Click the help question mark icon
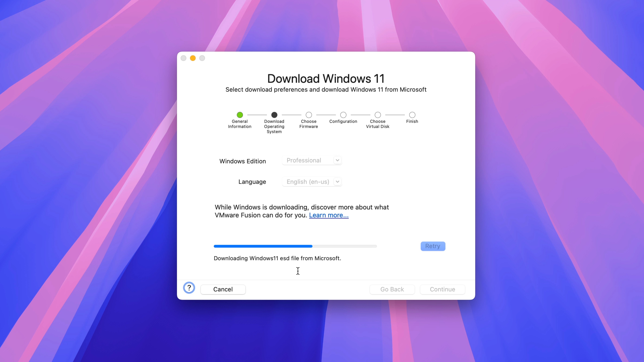644x362 pixels. tap(189, 288)
